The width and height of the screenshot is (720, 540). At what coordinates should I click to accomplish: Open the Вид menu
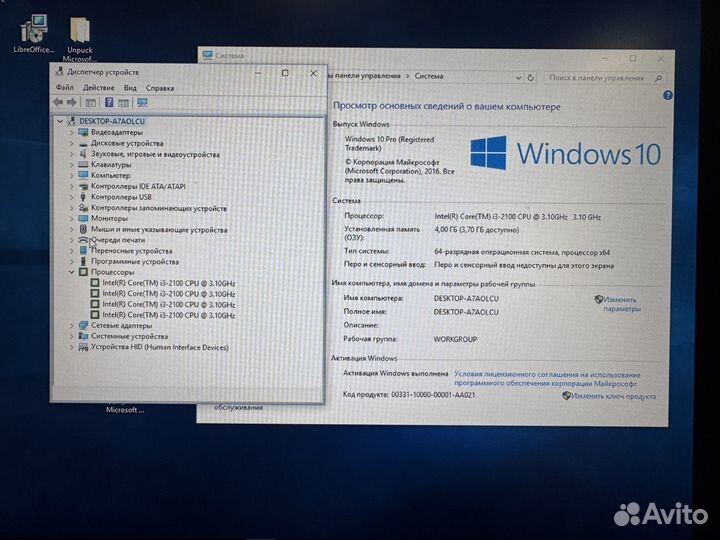coord(130,88)
